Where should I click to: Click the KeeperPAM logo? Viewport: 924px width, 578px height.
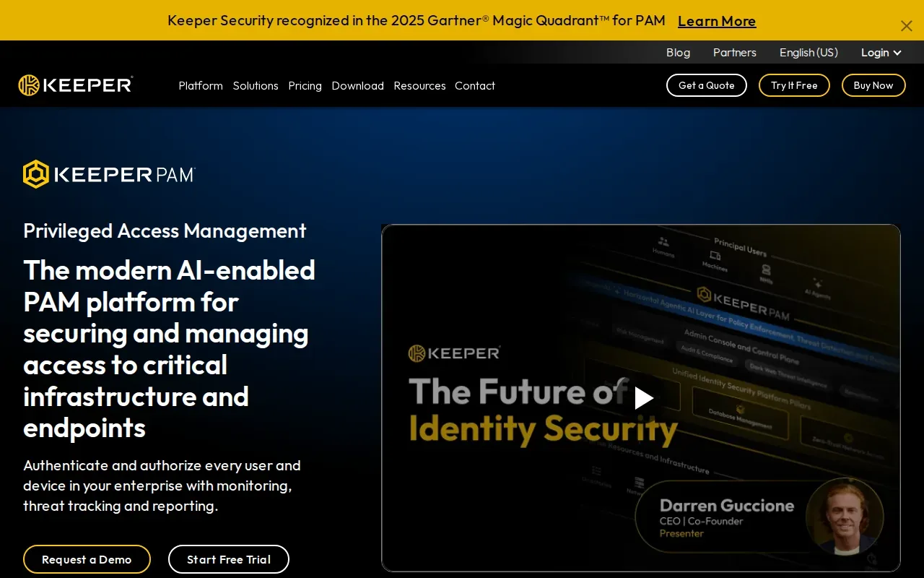coord(109,174)
